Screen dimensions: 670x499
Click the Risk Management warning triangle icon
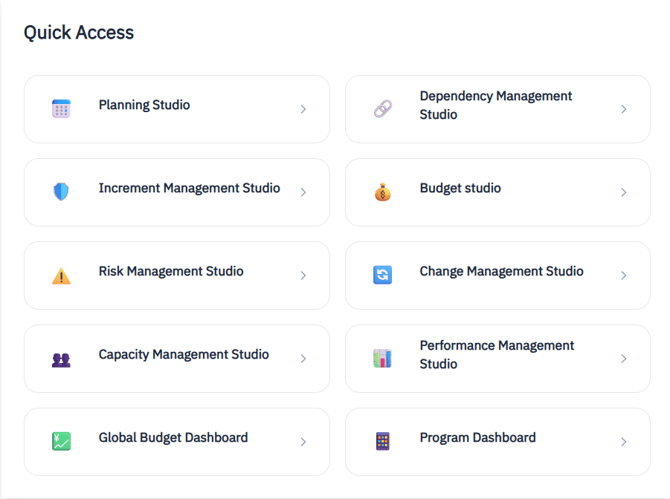(61, 275)
